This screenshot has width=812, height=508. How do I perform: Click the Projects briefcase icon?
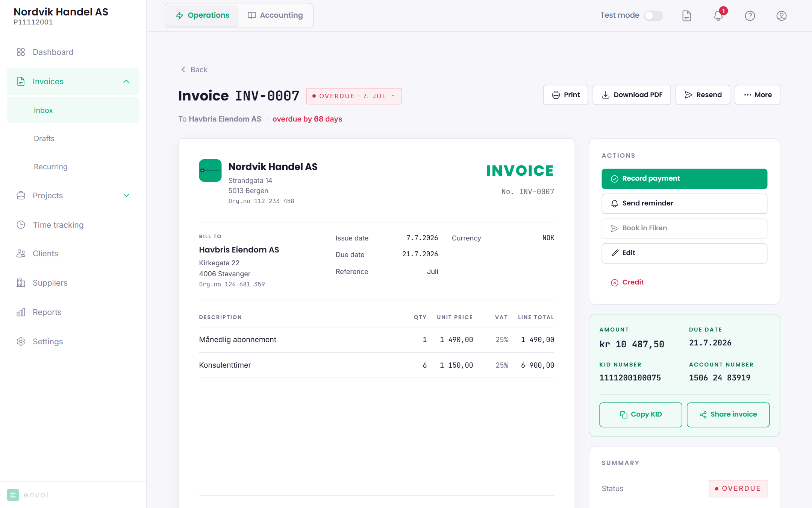click(21, 195)
